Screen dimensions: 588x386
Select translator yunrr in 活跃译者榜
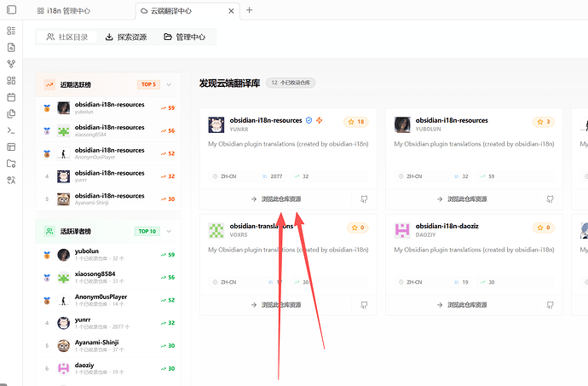[x=108, y=323]
